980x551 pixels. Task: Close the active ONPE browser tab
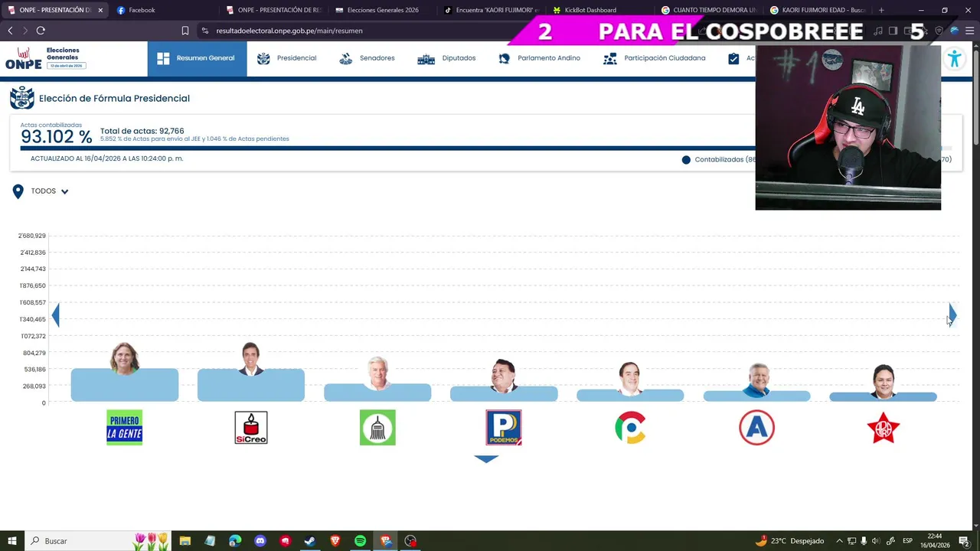tap(100, 10)
